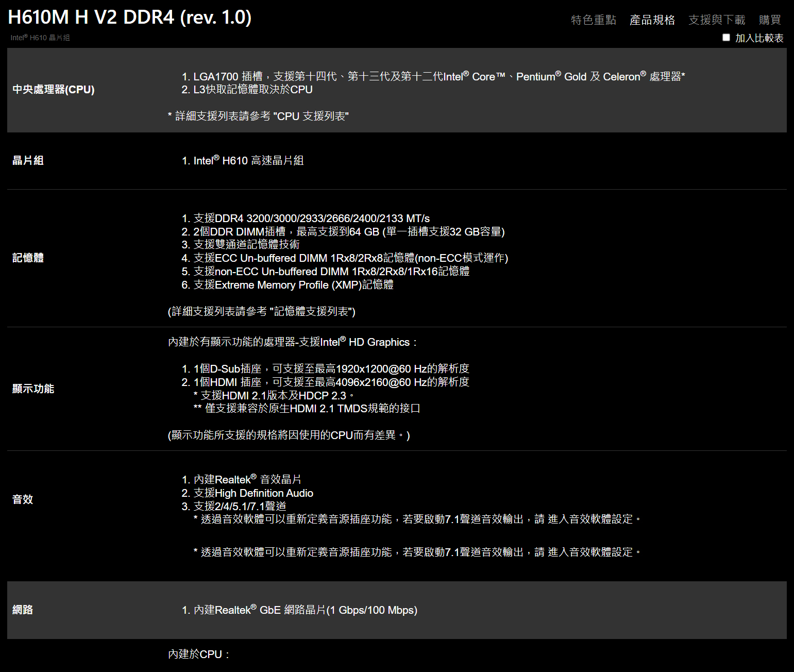Select the 顯示功能 row heading

[x=33, y=389]
